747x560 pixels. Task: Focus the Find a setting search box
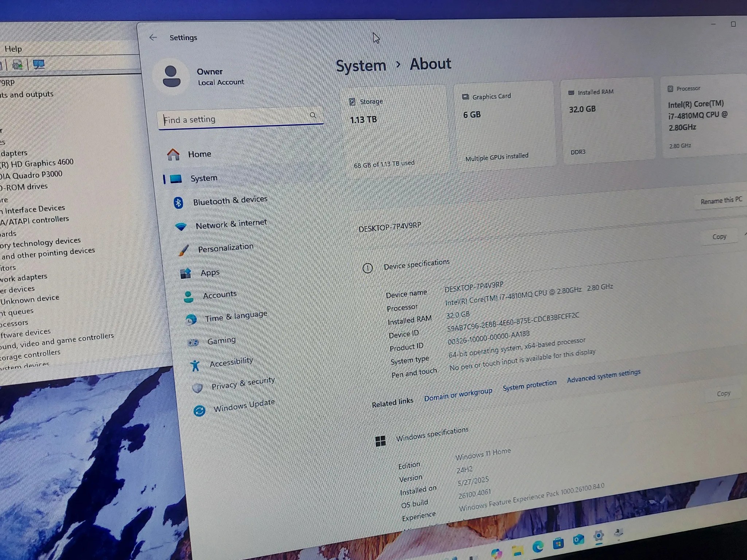point(233,119)
